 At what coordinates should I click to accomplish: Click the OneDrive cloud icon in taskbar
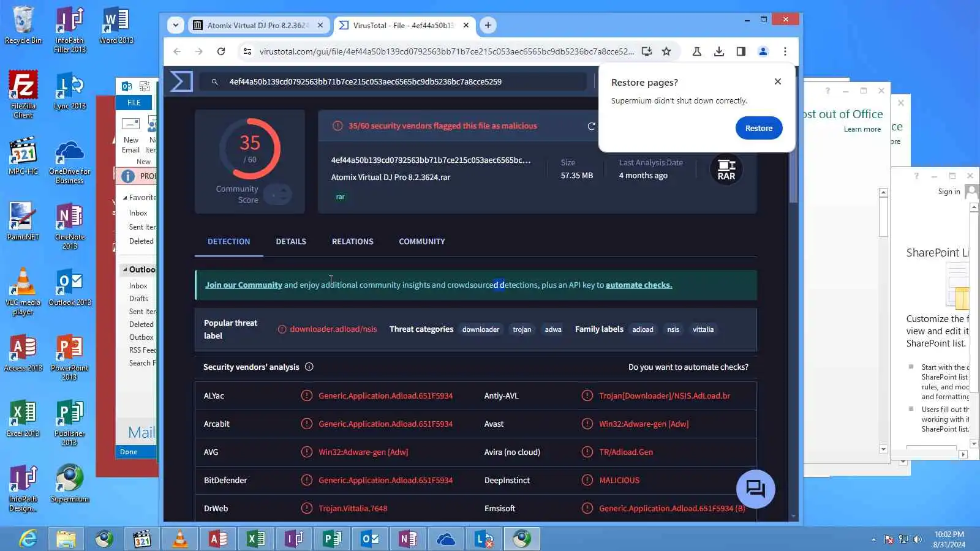[446, 539]
